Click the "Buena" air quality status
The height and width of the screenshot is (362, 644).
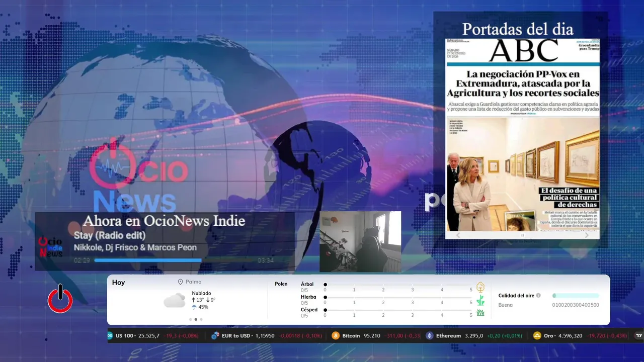point(505,305)
